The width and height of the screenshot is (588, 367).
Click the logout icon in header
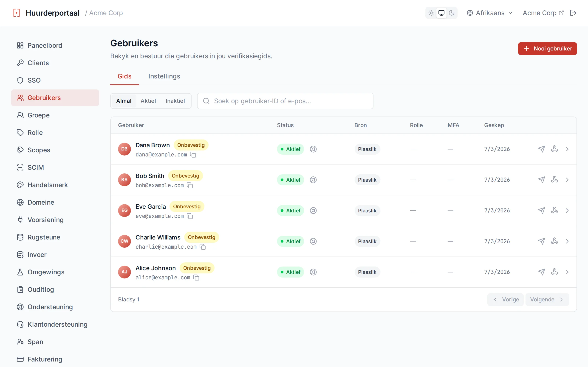[x=573, y=13]
